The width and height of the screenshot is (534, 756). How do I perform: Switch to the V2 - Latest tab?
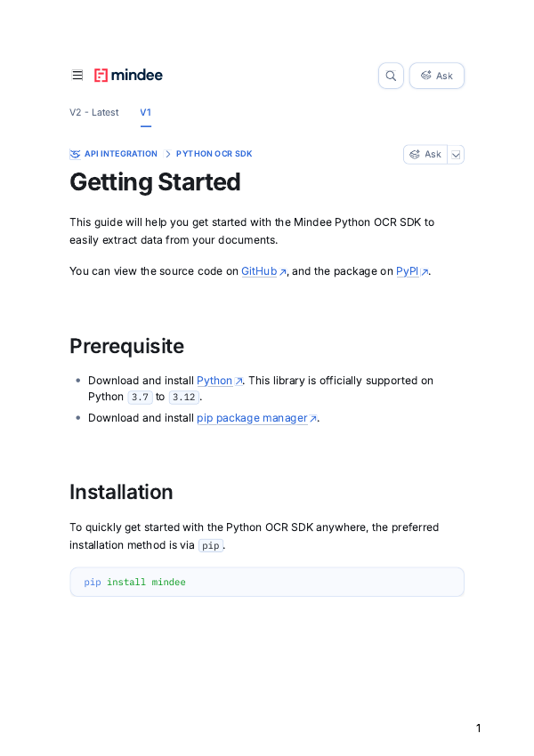pyautogui.click(x=94, y=112)
